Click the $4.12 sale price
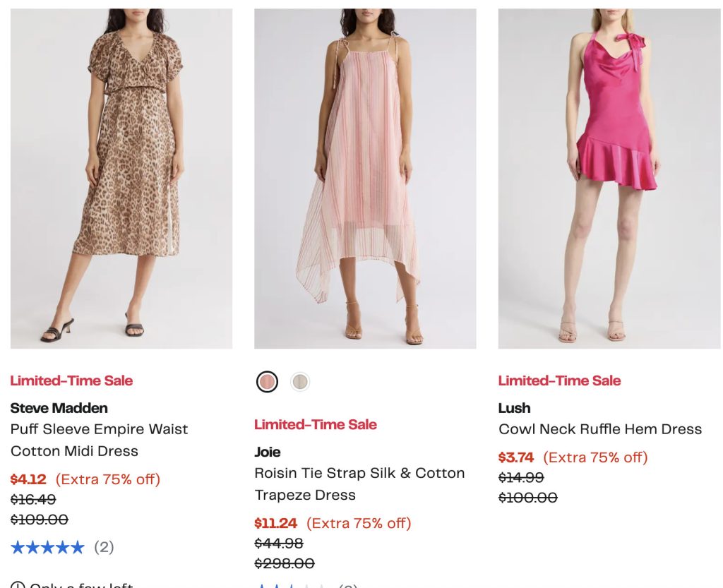Screen dimensions: 723x588 pyautogui.click(x=28, y=479)
